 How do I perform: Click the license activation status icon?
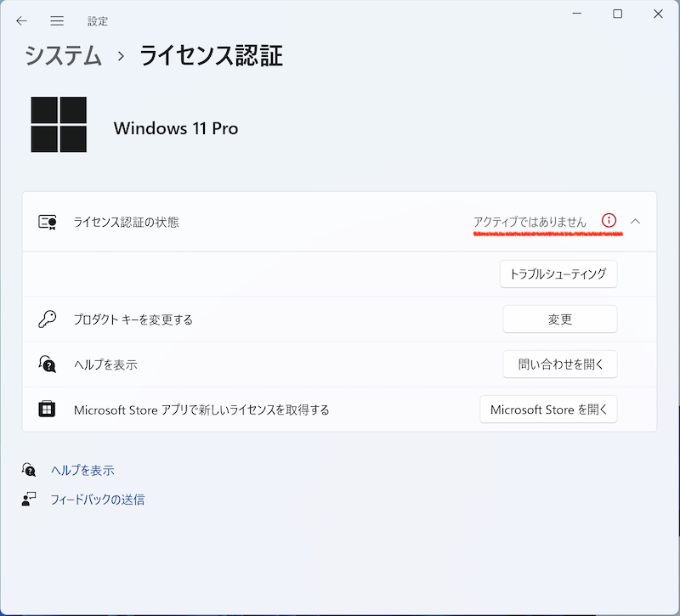[x=48, y=220]
